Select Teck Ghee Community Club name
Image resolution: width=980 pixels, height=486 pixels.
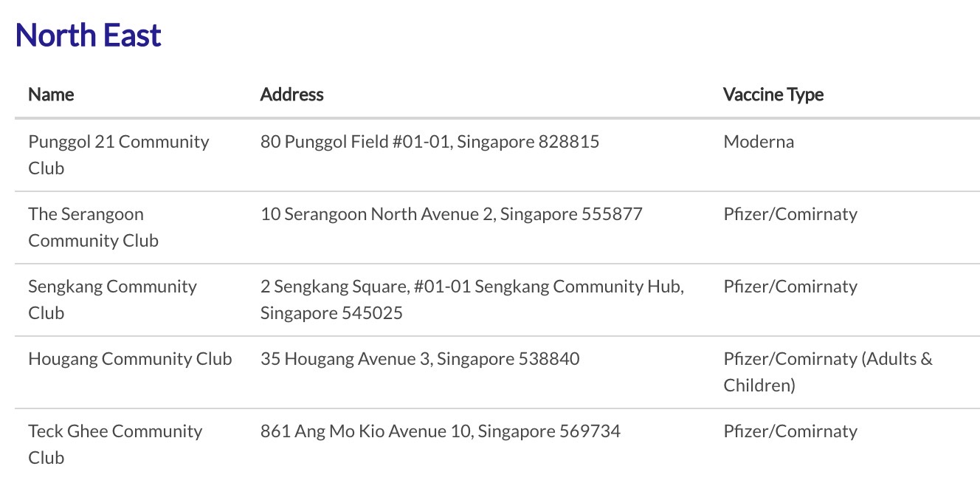pos(115,444)
